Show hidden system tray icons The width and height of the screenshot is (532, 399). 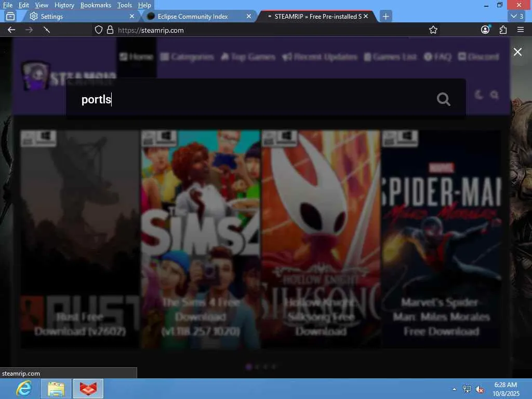[454, 389]
